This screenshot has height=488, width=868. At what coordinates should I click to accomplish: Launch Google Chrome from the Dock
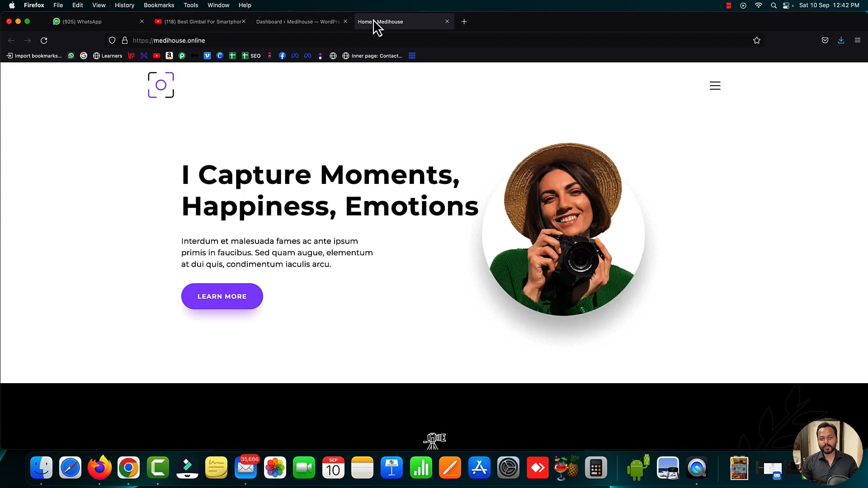click(x=128, y=468)
